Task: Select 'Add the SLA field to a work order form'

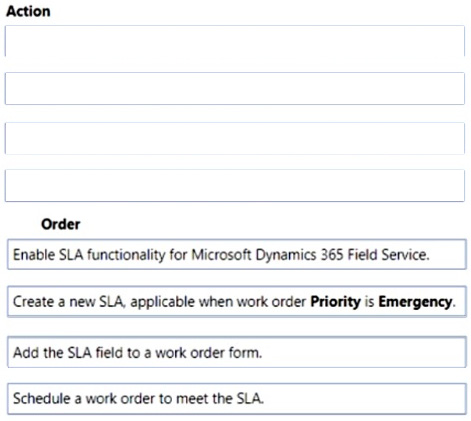Action: pyautogui.click(x=237, y=352)
